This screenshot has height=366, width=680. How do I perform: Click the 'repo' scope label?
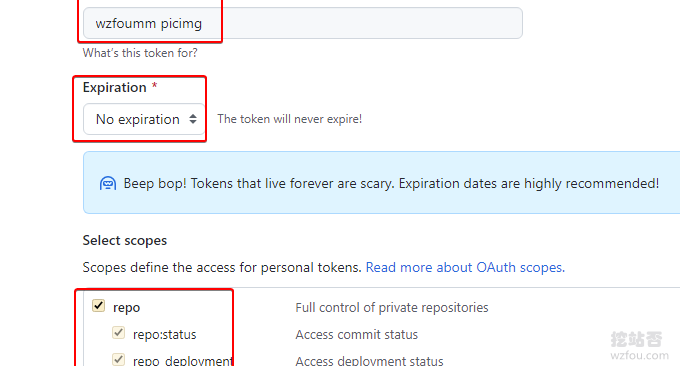(x=127, y=307)
